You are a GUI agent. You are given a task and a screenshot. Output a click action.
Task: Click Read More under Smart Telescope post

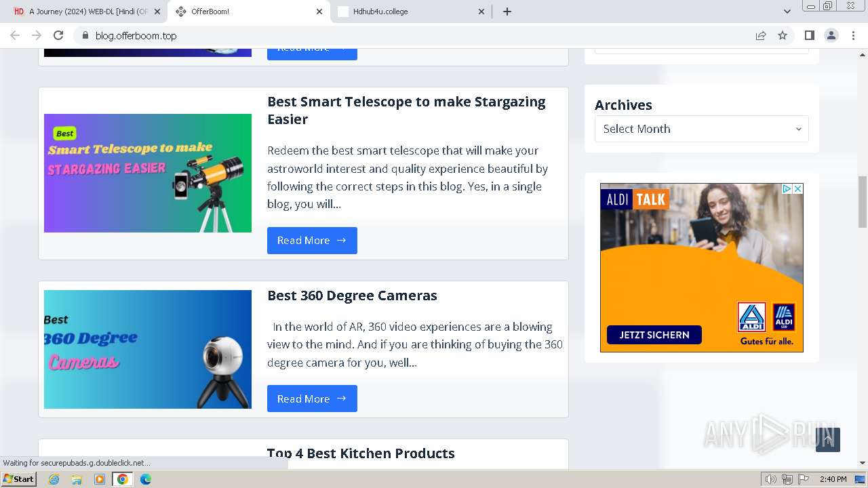point(312,241)
